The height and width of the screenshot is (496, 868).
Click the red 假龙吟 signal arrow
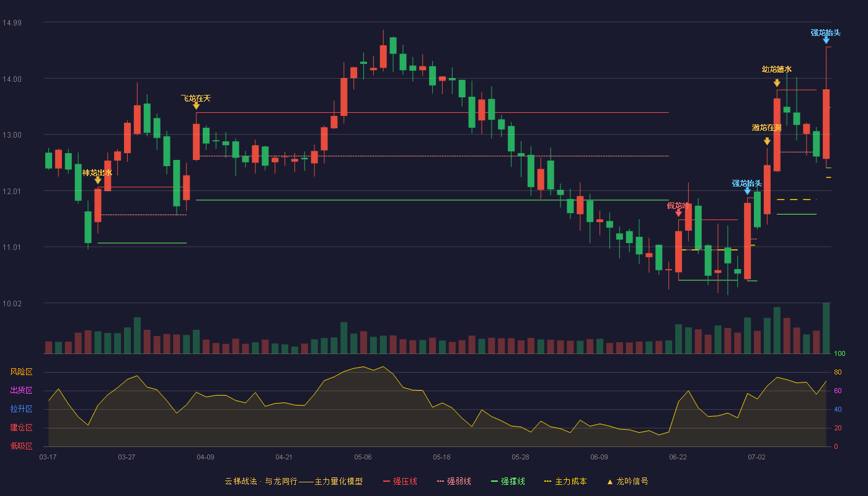pyautogui.click(x=678, y=213)
